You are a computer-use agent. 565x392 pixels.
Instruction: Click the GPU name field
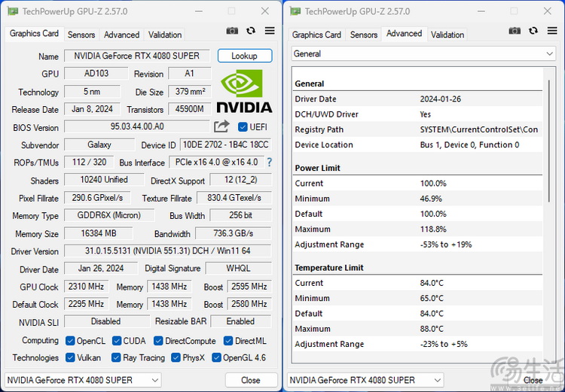[137, 56]
